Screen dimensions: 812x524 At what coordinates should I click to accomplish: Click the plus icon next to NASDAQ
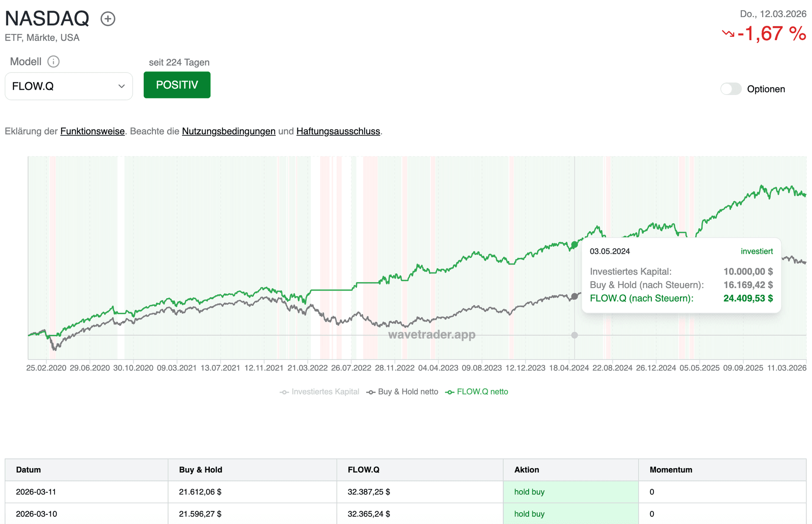pyautogui.click(x=108, y=19)
